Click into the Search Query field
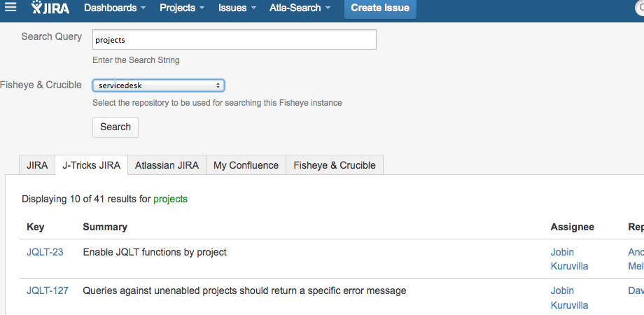Screen dimensions: 644x315 pyautogui.click(x=234, y=40)
